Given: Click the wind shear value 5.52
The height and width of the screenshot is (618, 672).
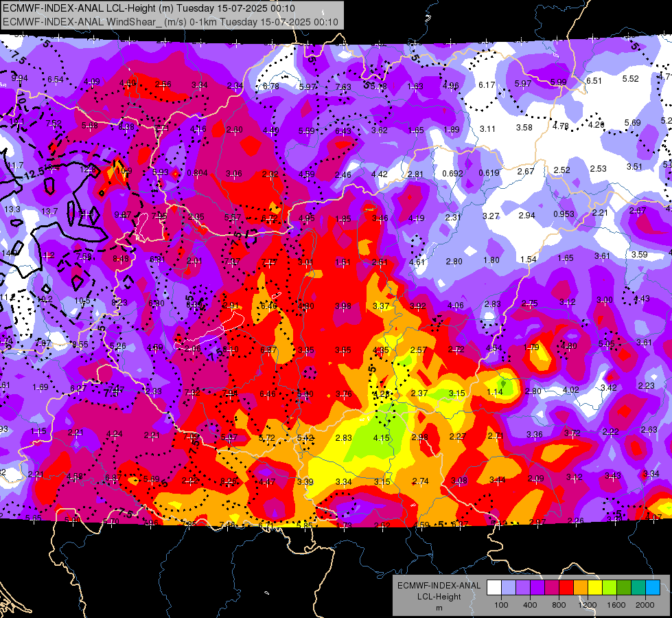Looking at the screenshot, I should pyautogui.click(x=630, y=79).
